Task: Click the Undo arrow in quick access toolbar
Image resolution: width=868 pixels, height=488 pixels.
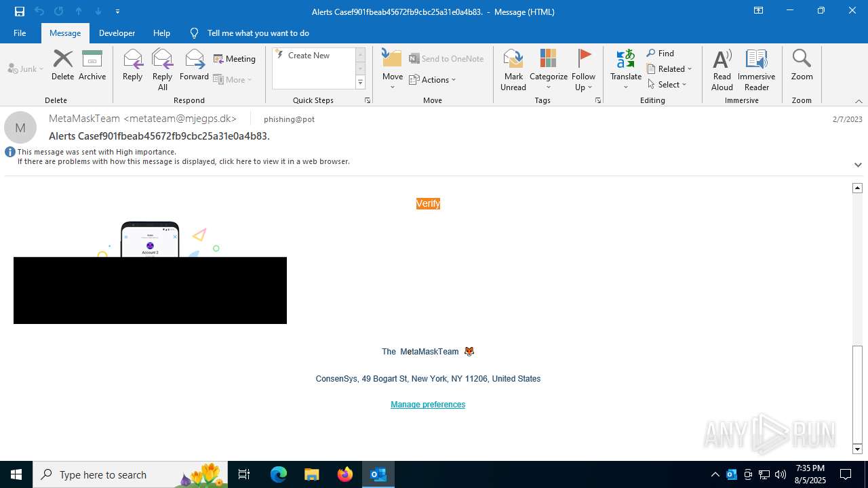Action: coord(39,12)
